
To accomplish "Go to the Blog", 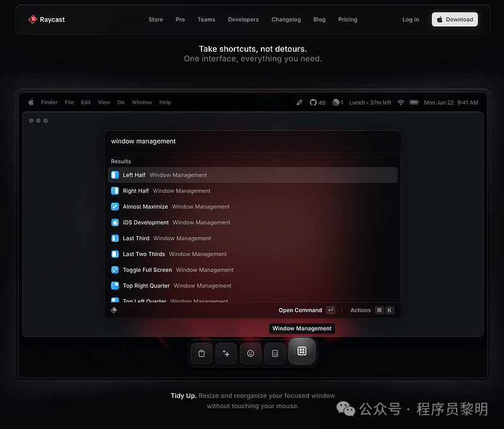I will 319,20.
